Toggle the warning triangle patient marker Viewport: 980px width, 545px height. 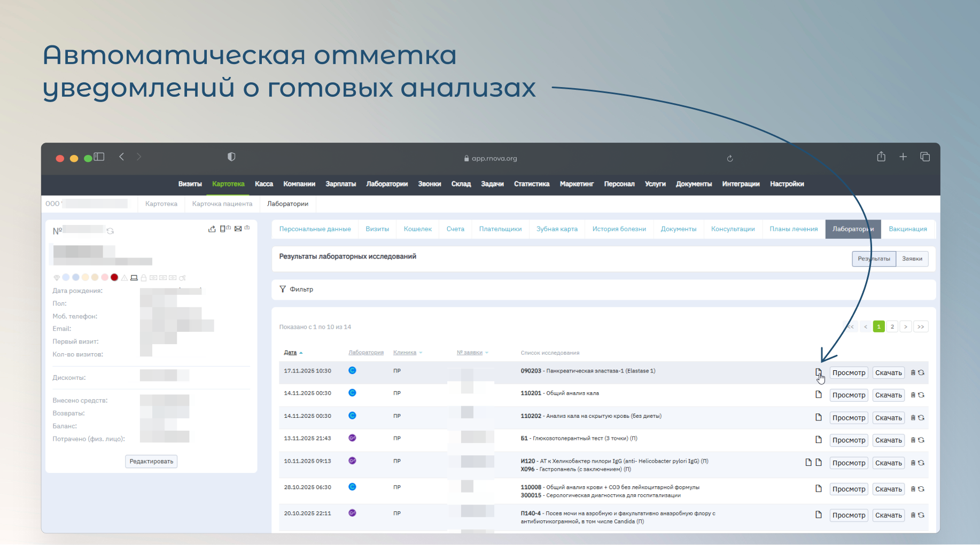[125, 278]
